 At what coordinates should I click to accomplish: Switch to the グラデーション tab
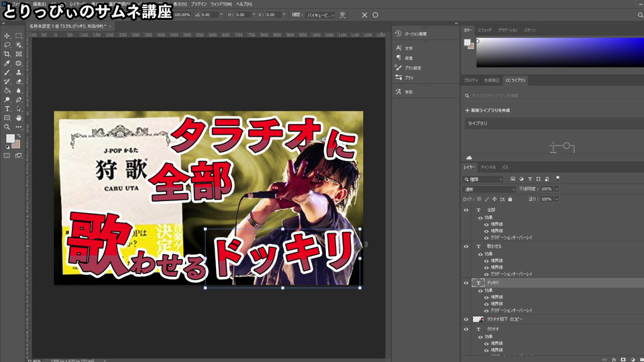coord(508,30)
